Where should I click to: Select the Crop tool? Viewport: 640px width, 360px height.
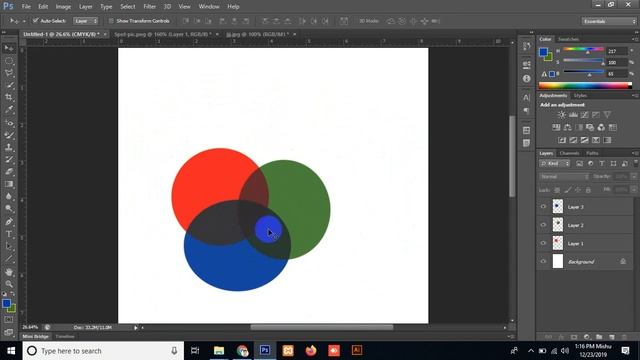9,98
